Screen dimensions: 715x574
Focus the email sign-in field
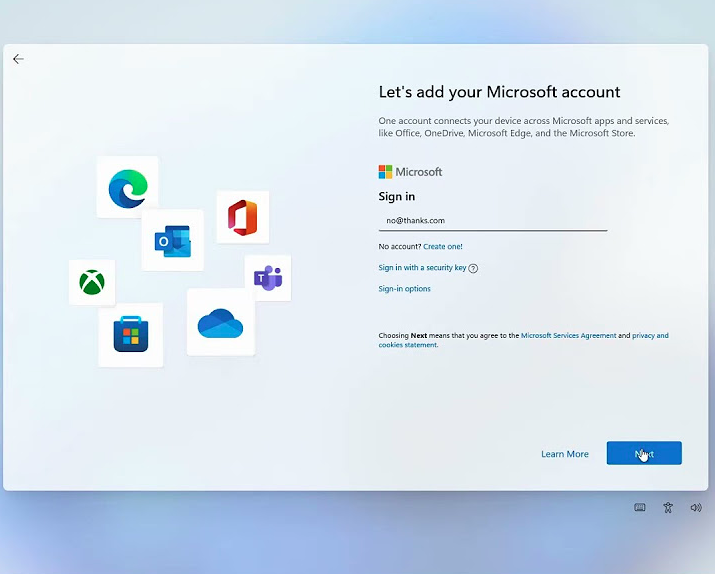(493, 221)
